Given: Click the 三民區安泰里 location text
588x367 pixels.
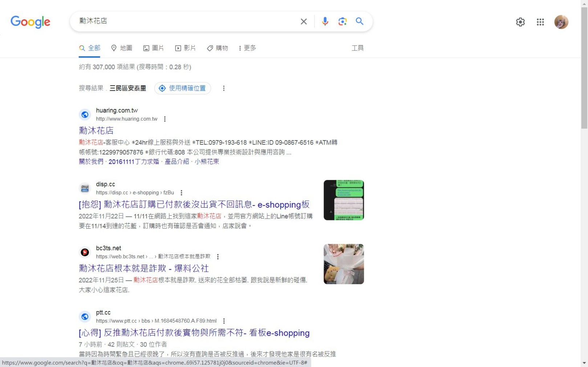Looking at the screenshot, I should [x=128, y=88].
